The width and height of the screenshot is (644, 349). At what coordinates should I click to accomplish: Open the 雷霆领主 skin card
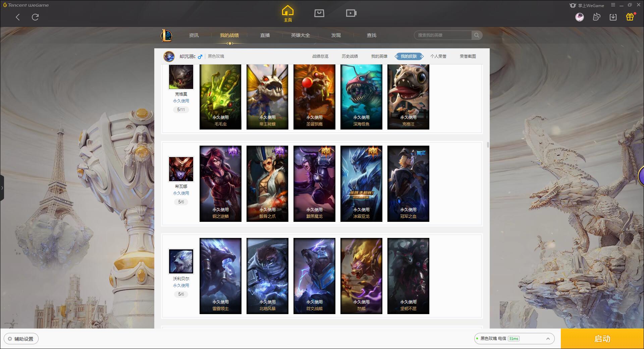[x=220, y=276]
